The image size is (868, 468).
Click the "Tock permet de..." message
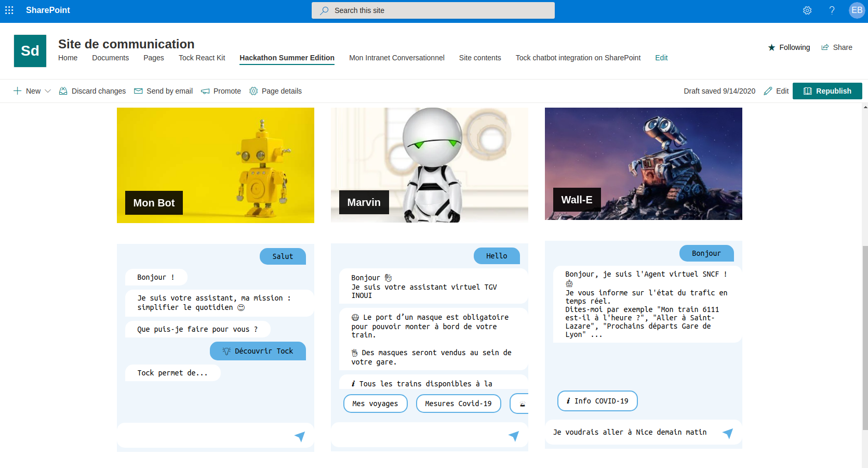click(x=172, y=373)
